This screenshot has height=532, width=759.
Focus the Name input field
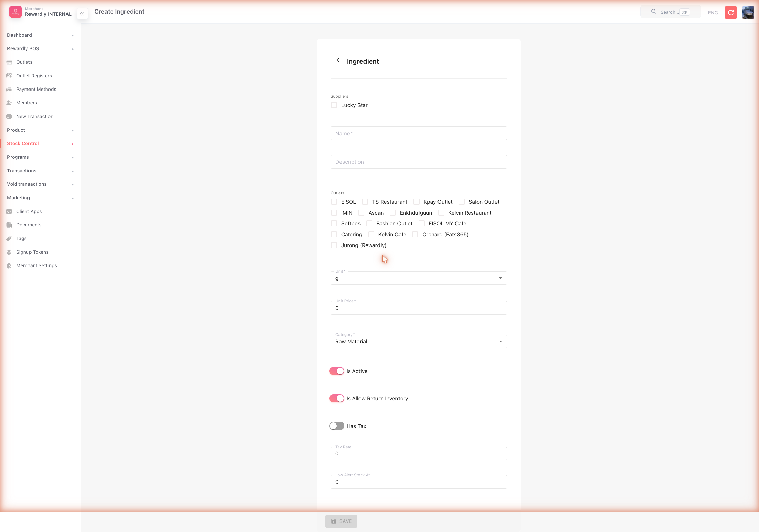tap(419, 133)
